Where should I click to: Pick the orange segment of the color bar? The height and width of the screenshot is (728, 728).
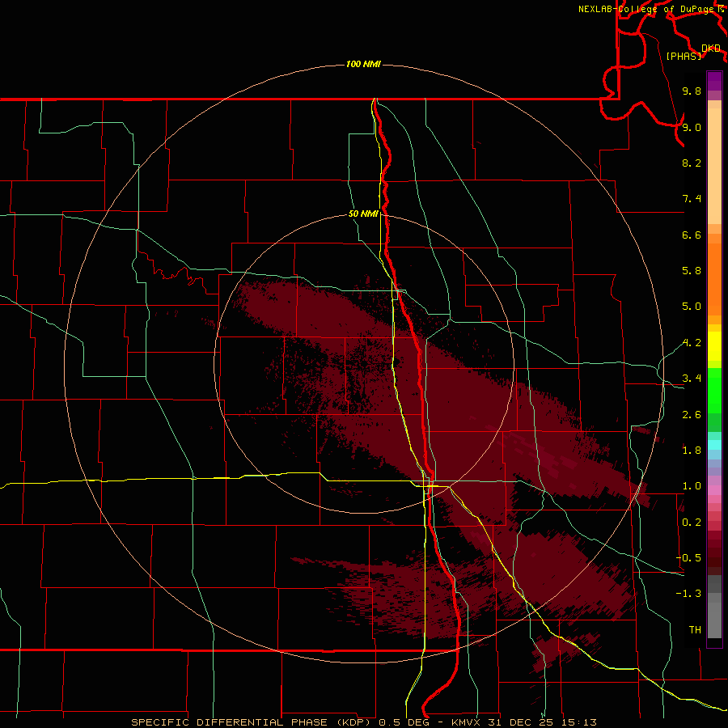[714, 280]
